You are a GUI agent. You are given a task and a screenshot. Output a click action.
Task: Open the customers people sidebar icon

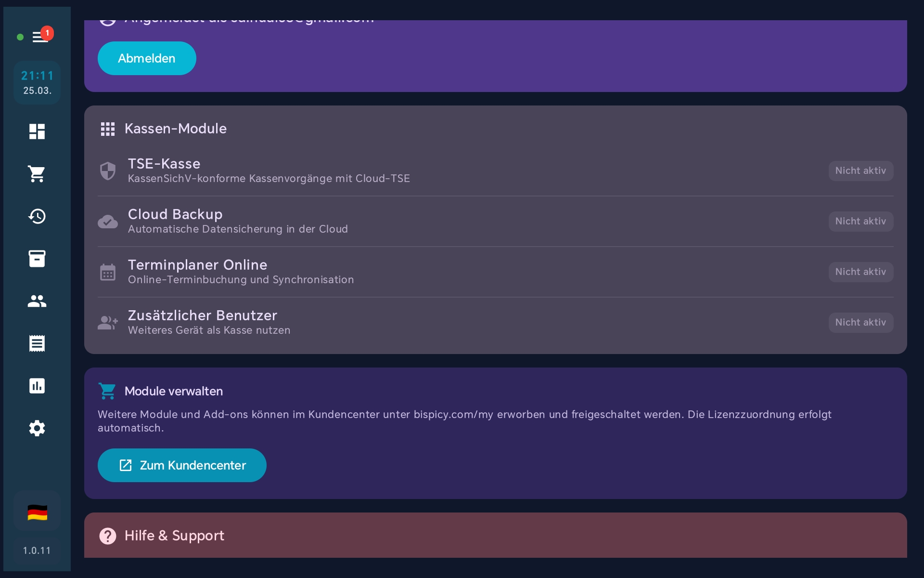pos(37,301)
